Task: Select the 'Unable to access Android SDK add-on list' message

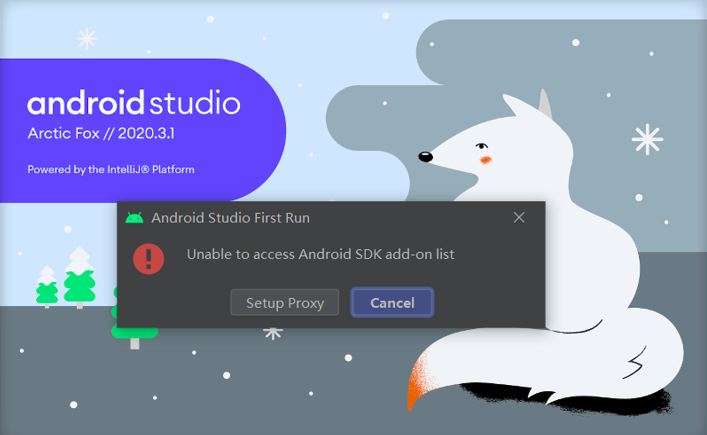Action: [321, 254]
